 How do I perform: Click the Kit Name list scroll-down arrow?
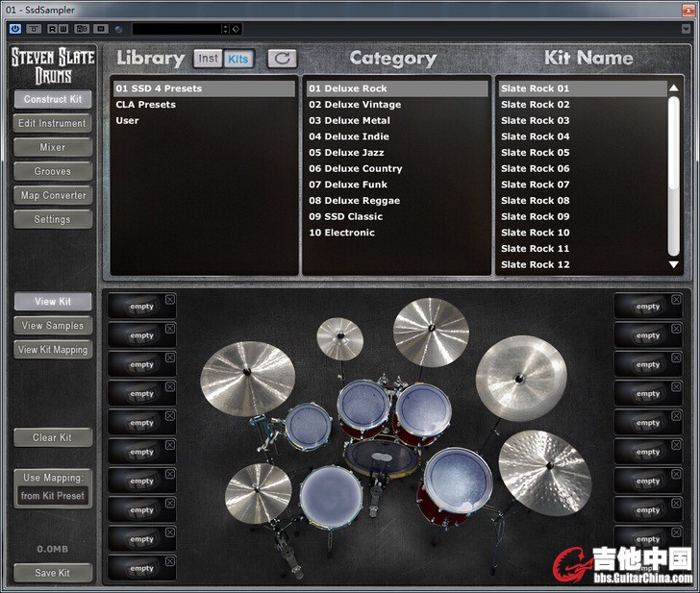[674, 264]
